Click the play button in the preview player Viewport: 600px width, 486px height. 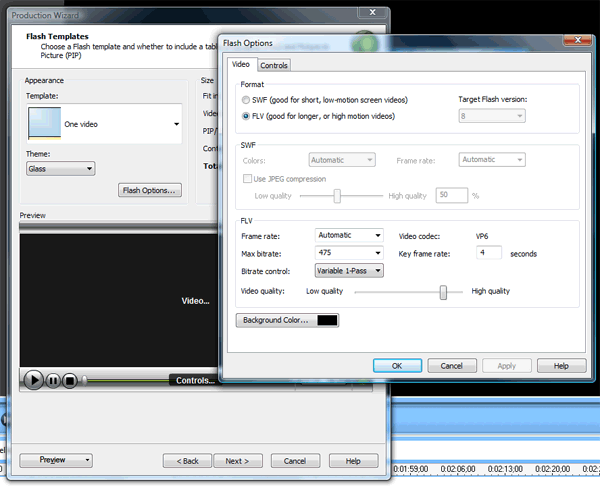pos(33,380)
